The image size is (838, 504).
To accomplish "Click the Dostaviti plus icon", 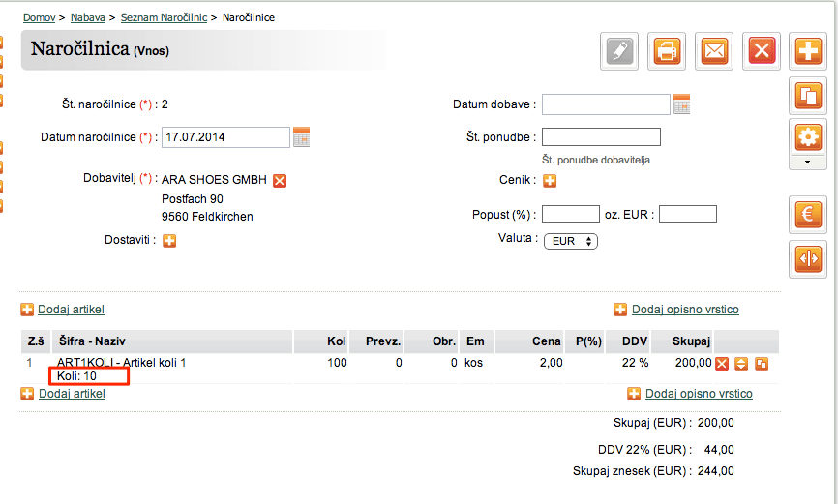I will point(169,241).
